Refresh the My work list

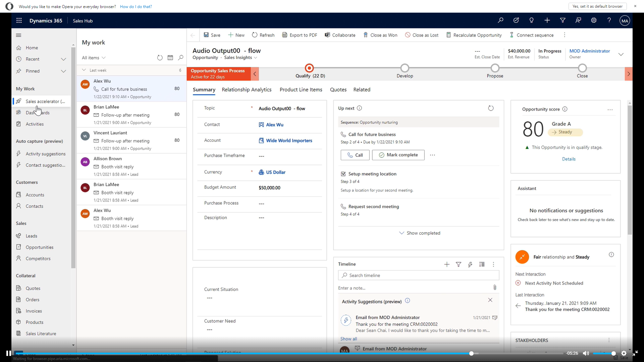[160, 58]
